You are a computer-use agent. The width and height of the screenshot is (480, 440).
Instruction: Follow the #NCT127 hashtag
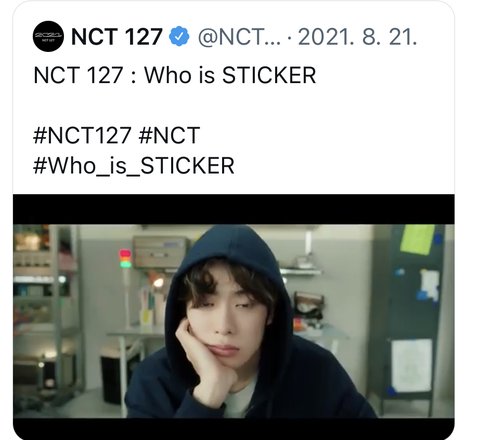click(x=82, y=135)
